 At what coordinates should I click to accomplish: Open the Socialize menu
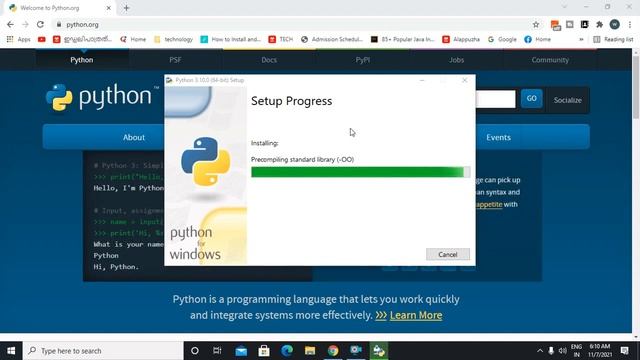567,100
